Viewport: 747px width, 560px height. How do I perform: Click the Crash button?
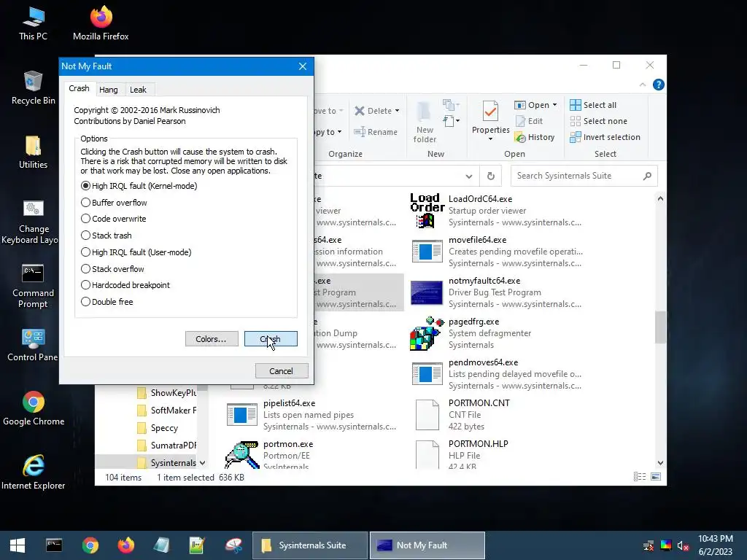(x=271, y=339)
